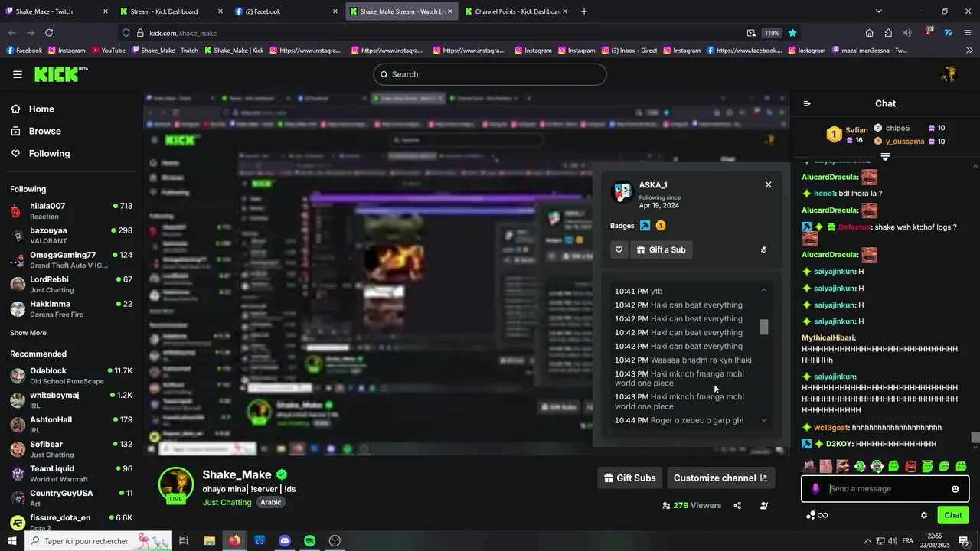Screen dimensions: 980x551
Task: Click the browser Home icon
Action: [x=869, y=33]
